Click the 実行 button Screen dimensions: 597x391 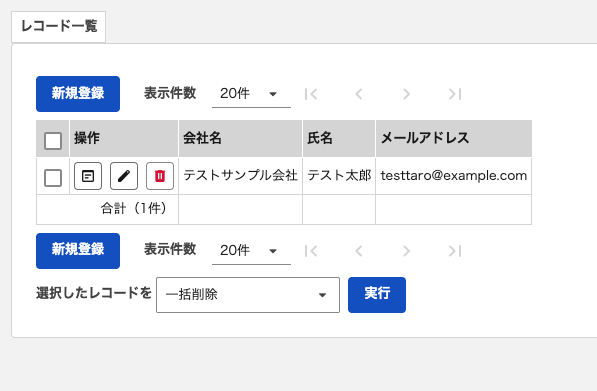pos(377,295)
